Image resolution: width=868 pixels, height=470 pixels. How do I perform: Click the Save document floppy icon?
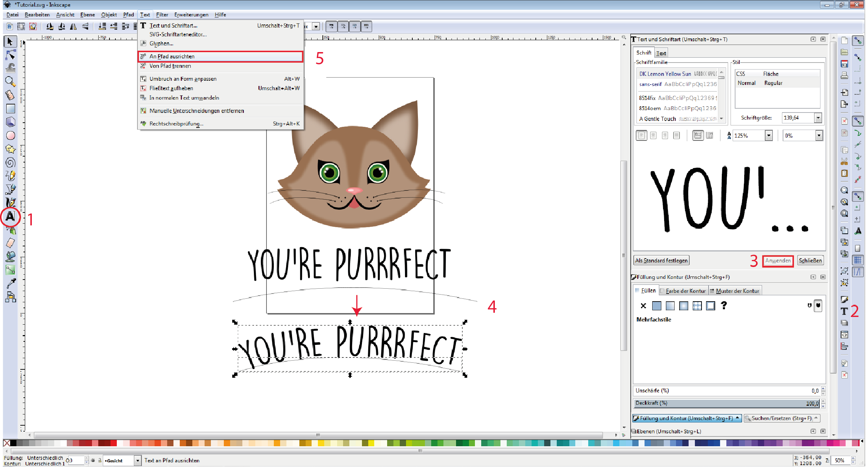tap(844, 64)
